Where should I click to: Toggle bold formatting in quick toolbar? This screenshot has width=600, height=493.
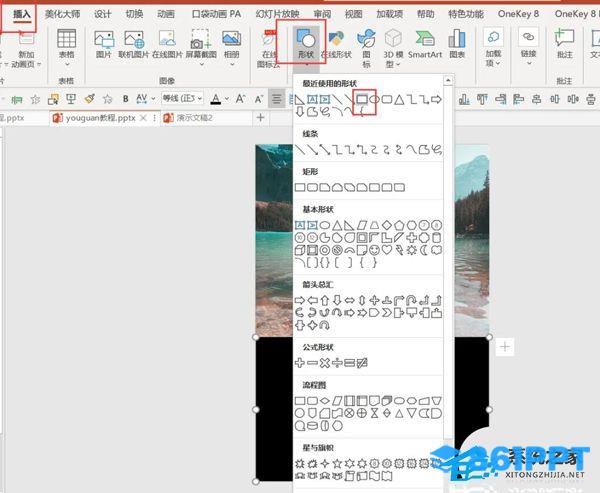125,99
